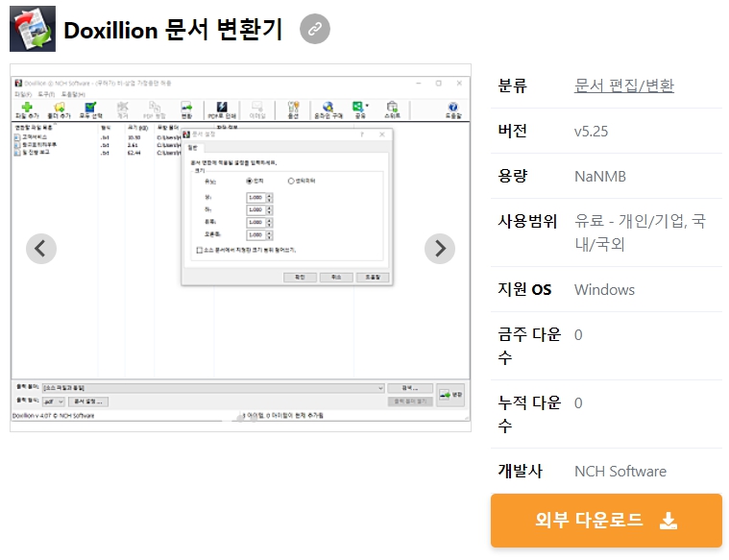Click the 분류 label
729x560 pixels.
[x=512, y=85]
